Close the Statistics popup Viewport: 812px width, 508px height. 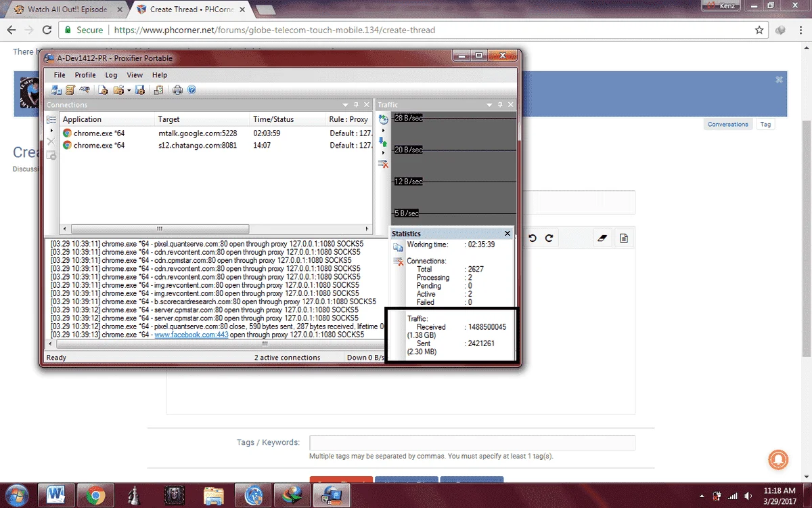point(507,234)
